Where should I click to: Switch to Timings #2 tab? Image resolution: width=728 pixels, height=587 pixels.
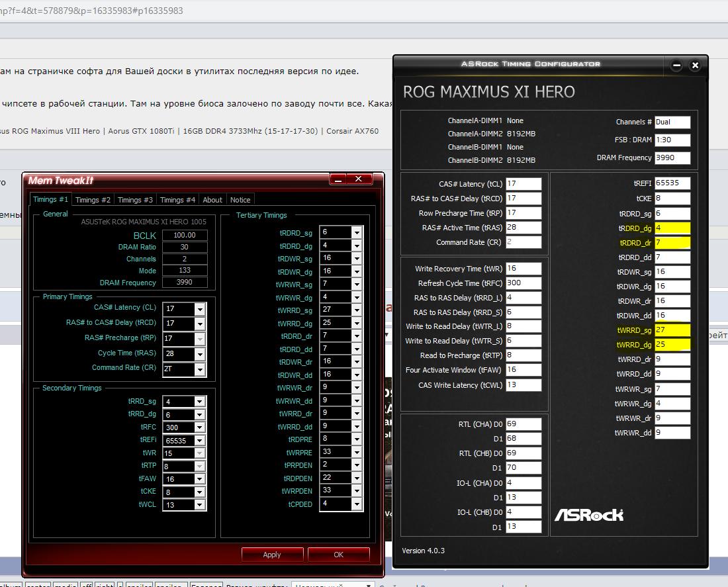pos(93,200)
